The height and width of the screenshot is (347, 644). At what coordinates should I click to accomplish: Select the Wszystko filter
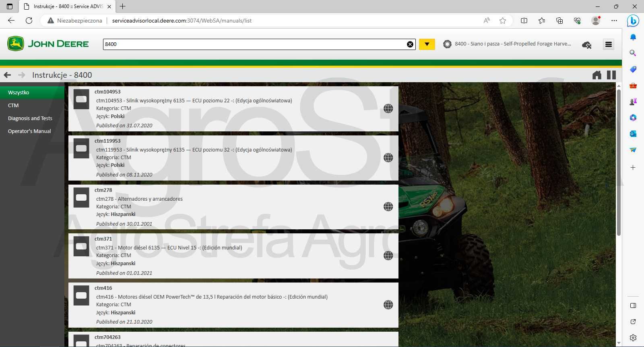click(32, 92)
